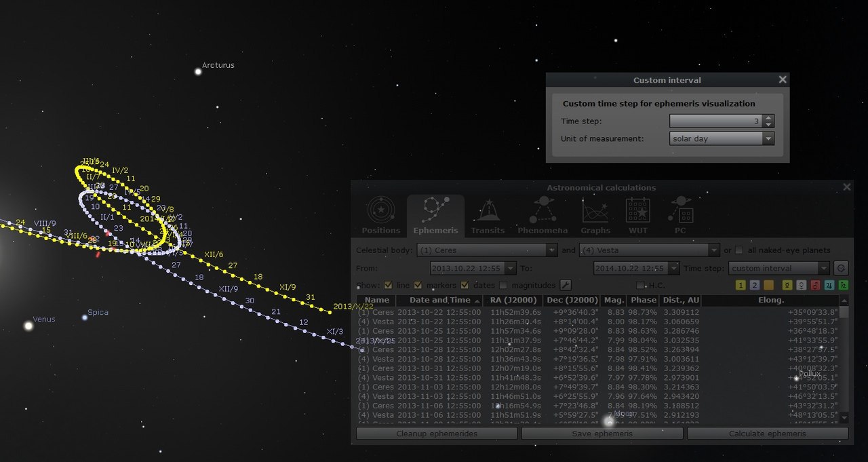Select elongation cell +35°09'33.8"
868x462 pixels.
(812, 312)
